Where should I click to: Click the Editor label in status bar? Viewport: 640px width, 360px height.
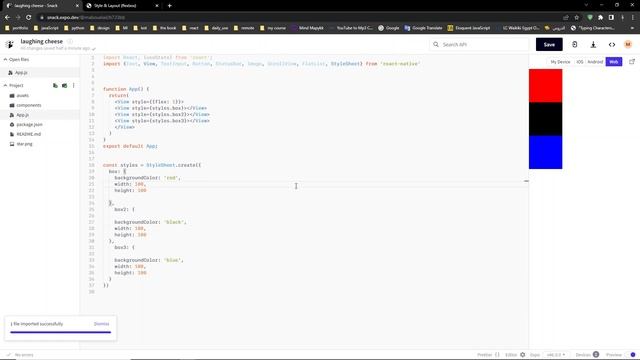pos(511,355)
